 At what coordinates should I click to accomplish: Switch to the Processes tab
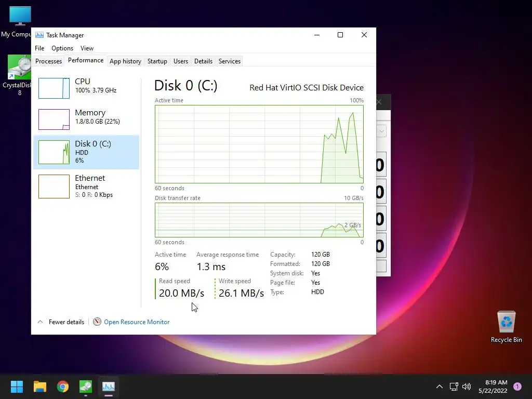pos(48,61)
